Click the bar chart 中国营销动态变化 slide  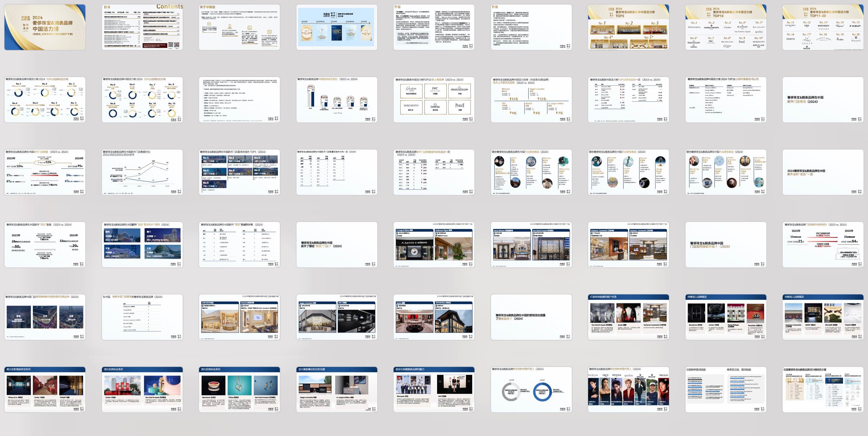coord(337,100)
